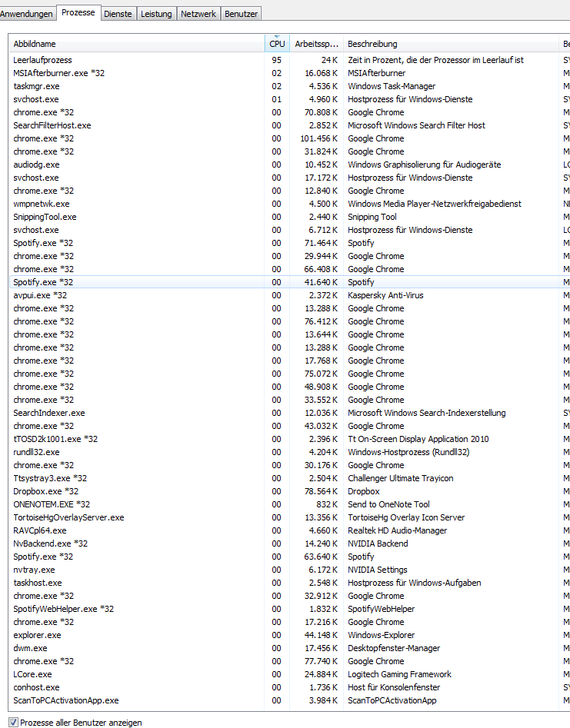This screenshot has width=570, height=728.
Task: Click the chrome.exe memory value 101.456 K
Action: 319,138
